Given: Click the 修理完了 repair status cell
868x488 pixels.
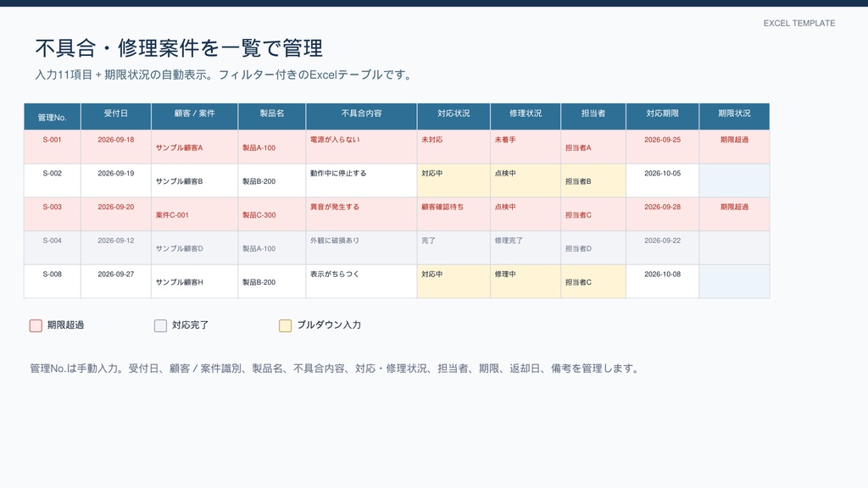Looking at the screenshot, I should [526, 248].
